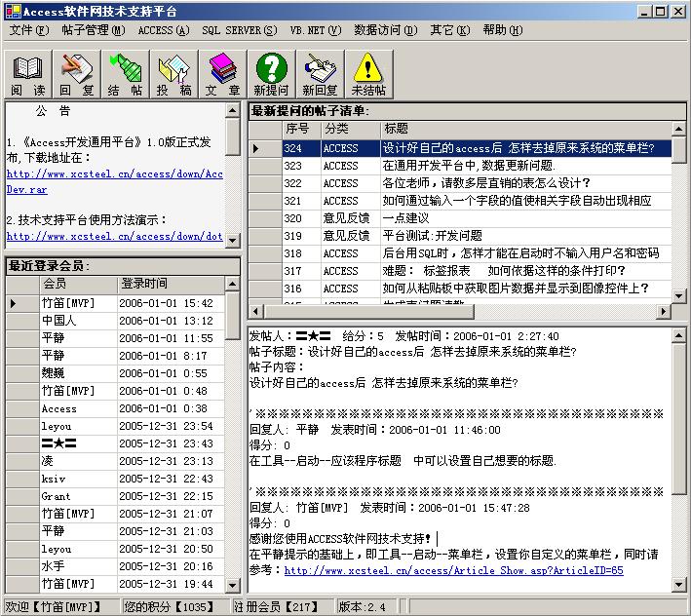Open the Article_Show.asp?ArticleID=65 link

[x=453, y=570]
